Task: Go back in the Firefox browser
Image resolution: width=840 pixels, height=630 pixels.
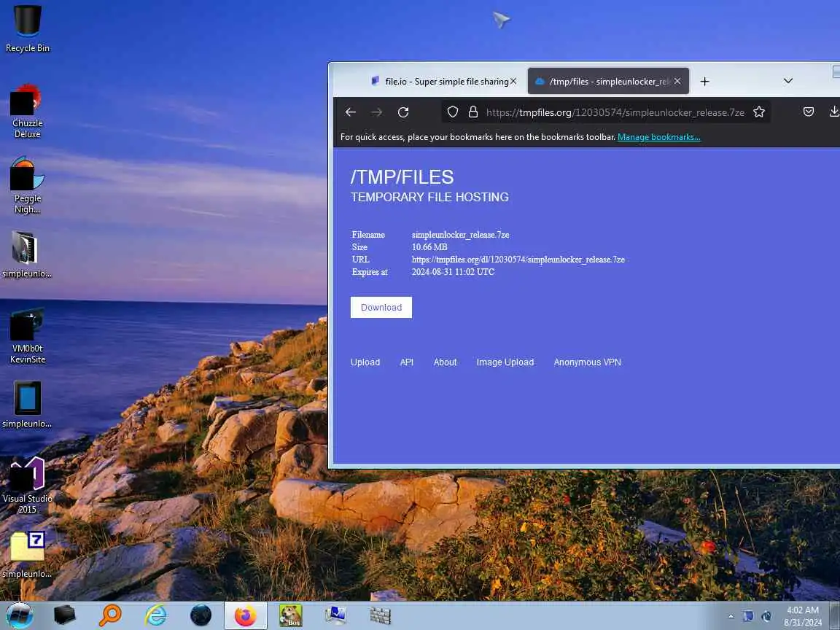Action: tap(350, 112)
